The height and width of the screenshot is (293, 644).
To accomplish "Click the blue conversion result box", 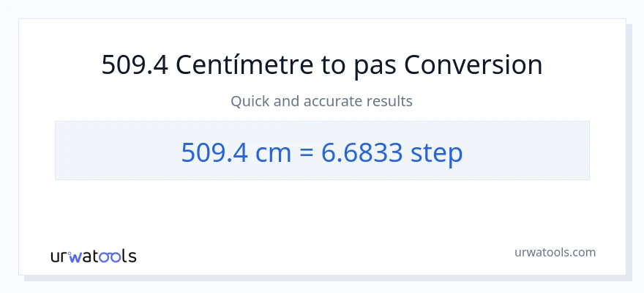I will (x=322, y=150).
